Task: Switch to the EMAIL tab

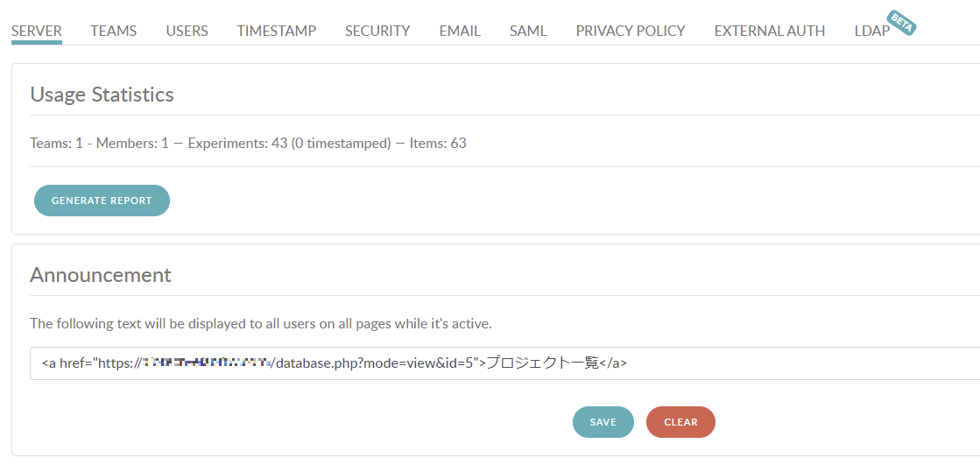Action: click(460, 31)
